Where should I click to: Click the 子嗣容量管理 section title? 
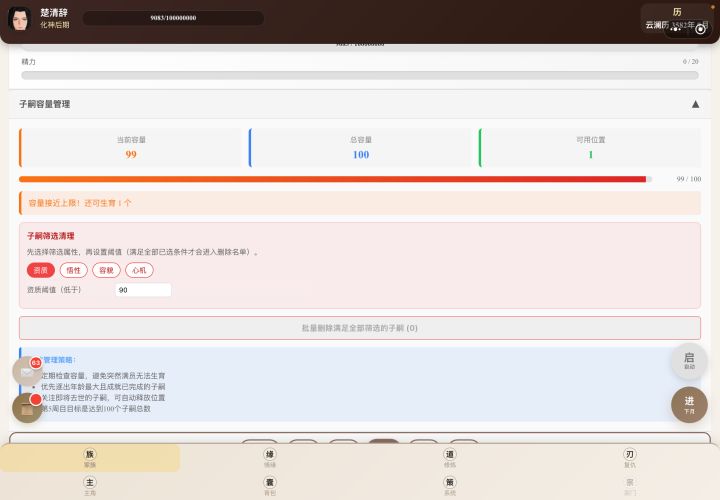coord(45,104)
